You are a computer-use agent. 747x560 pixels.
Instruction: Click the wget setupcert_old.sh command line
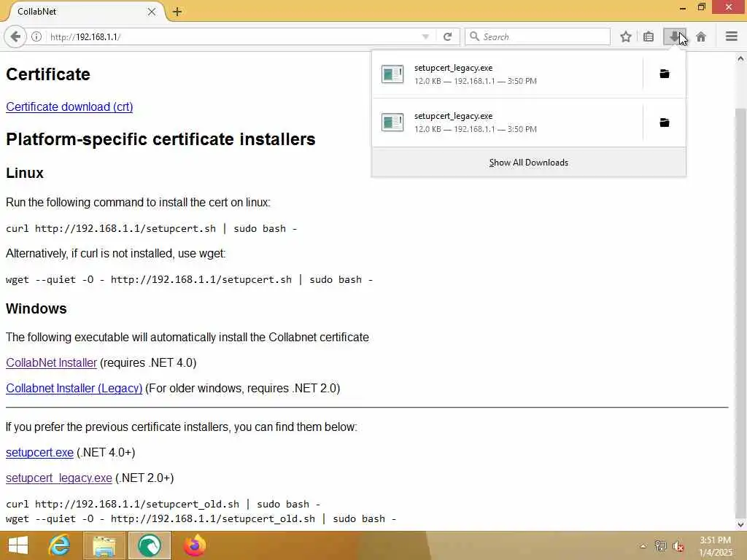point(201,518)
